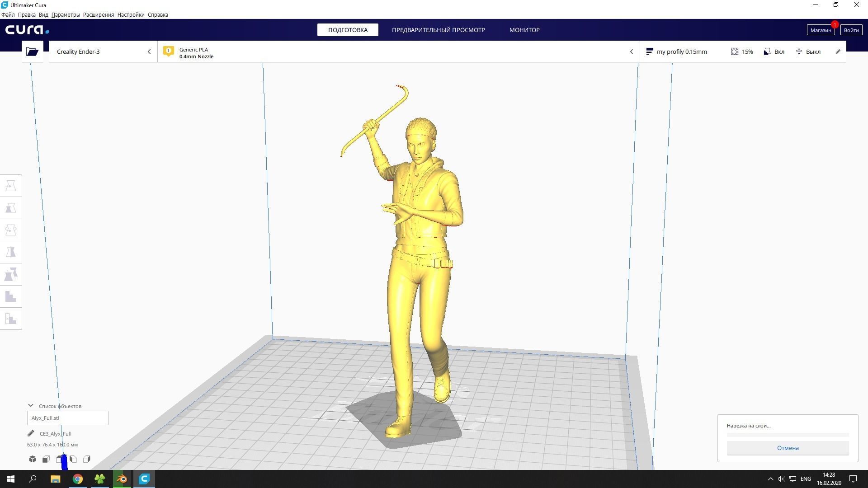
Task: Show hidden system tray icons
Action: point(770,479)
